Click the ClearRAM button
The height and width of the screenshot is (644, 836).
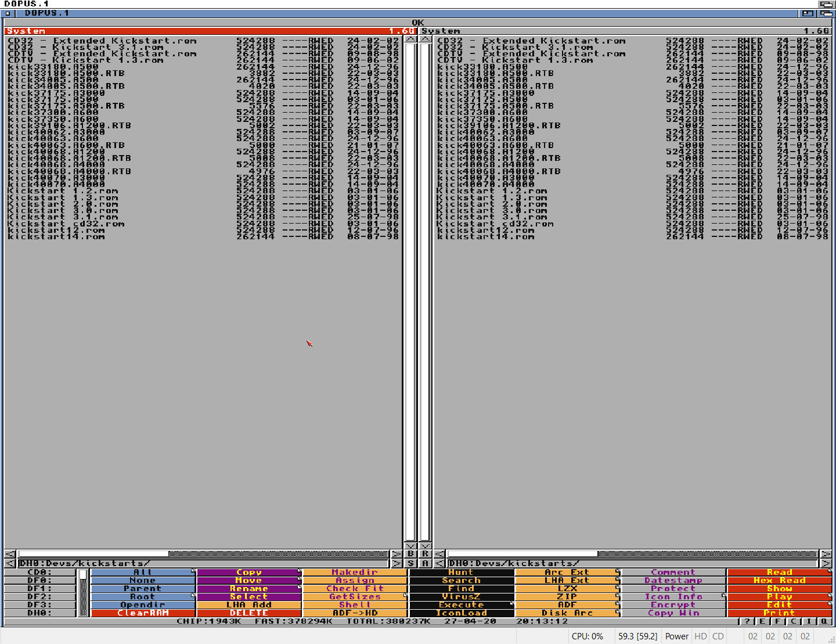coord(143,613)
